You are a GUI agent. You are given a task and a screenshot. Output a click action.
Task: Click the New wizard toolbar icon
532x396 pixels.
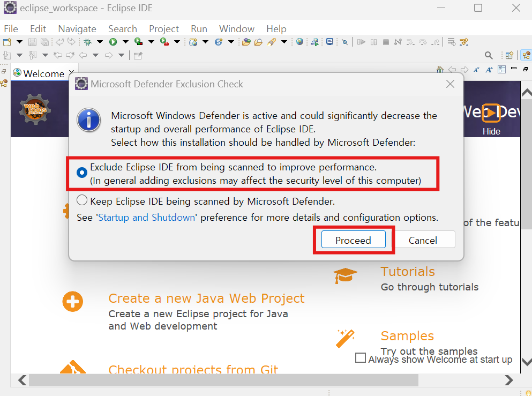7,42
